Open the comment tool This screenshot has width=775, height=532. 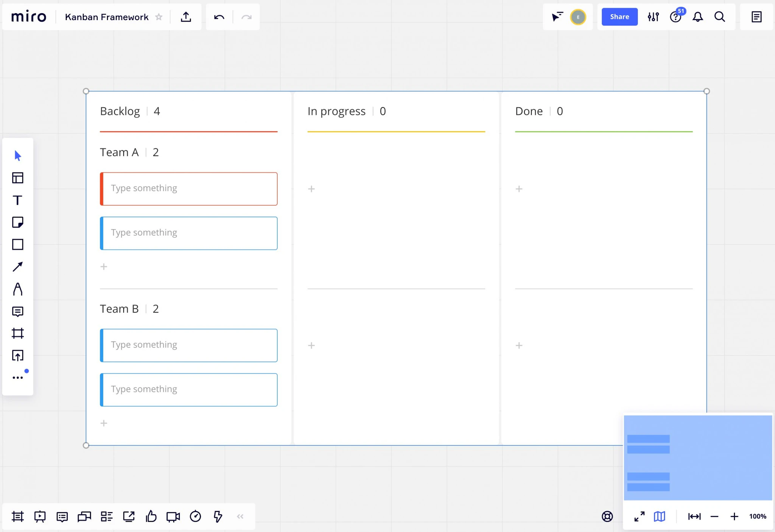tap(17, 311)
